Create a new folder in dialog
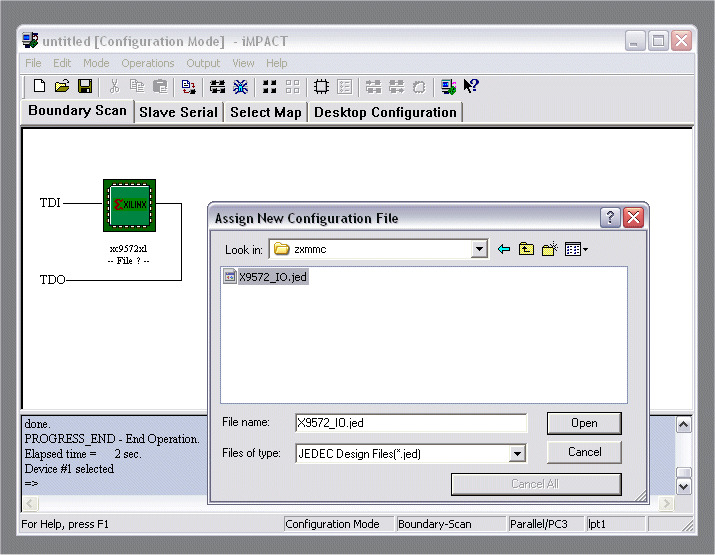Screen dimensions: 715x555 pos(549,249)
